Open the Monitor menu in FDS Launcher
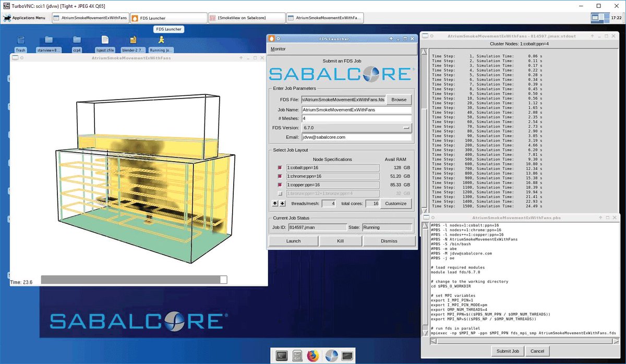 tap(279, 48)
